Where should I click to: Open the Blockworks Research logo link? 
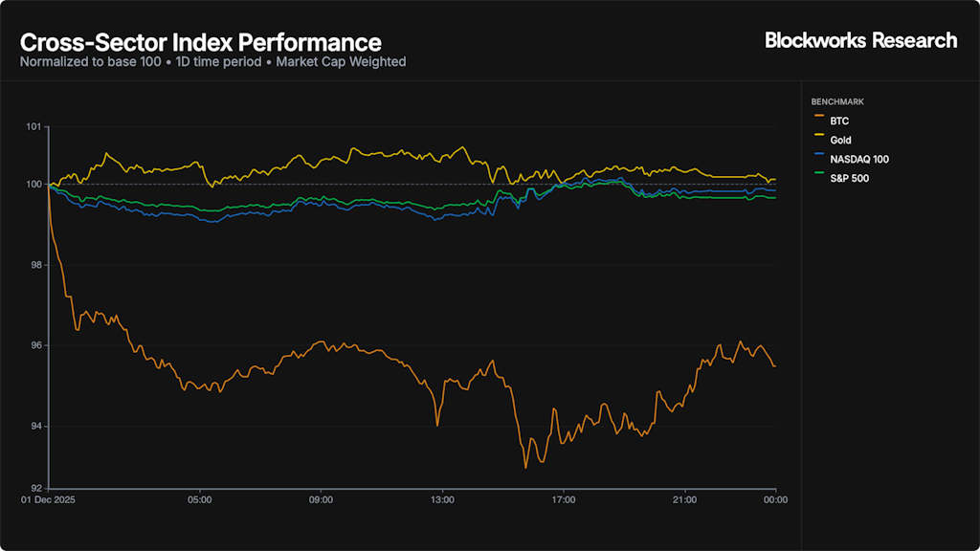(860, 40)
